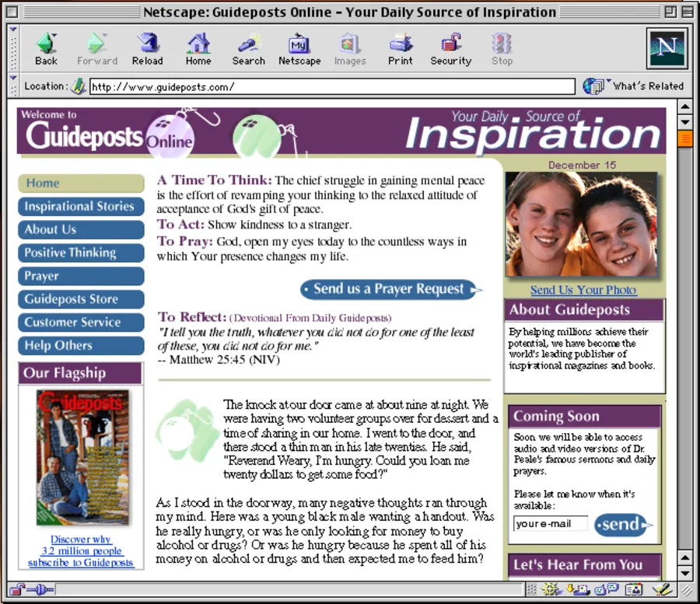Open the Positive Thinking section
Image resolution: width=700 pixels, height=604 pixels.
tap(81, 253)
